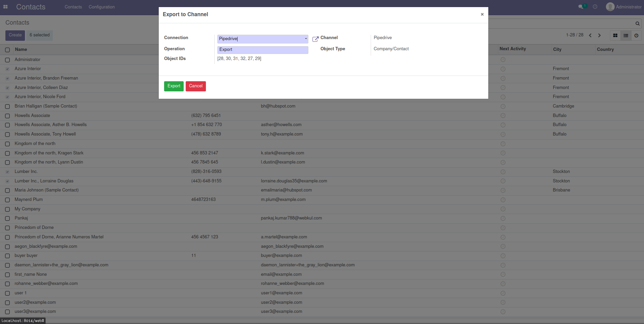Click the external link icon beside Connection
This screenshot has height=324, width=644.
(x=315, y=39)
